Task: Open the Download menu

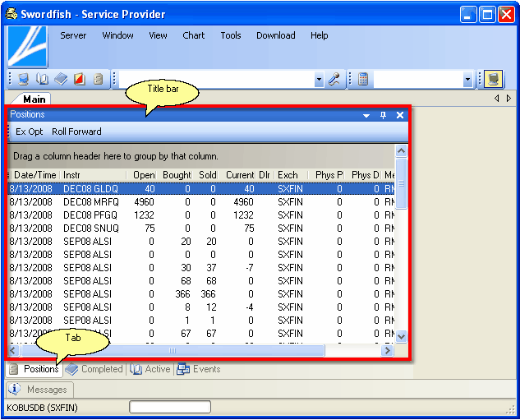Action: coord(275,35)
